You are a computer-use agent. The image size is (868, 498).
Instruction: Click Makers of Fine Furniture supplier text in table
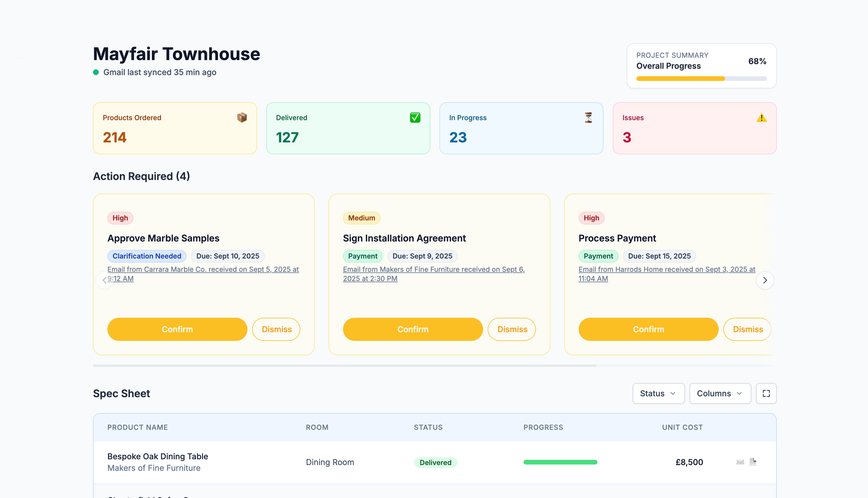pyautogui.click(x=154, y=468)
